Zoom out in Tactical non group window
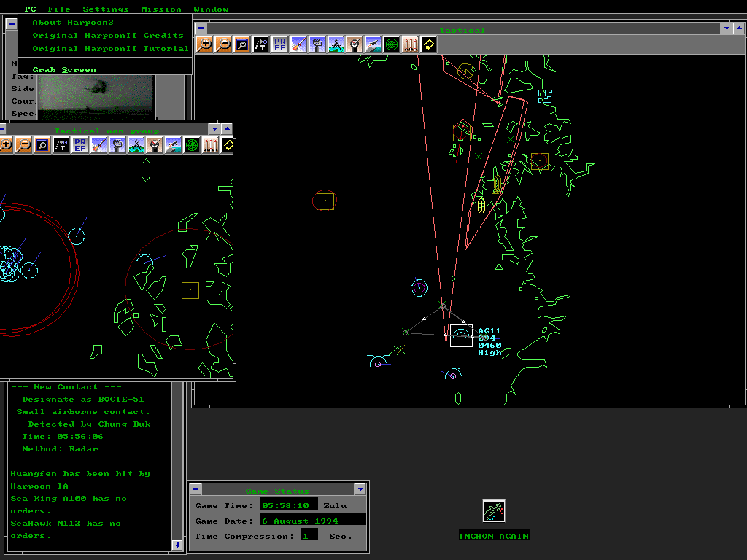 click(x=23, y=145)
